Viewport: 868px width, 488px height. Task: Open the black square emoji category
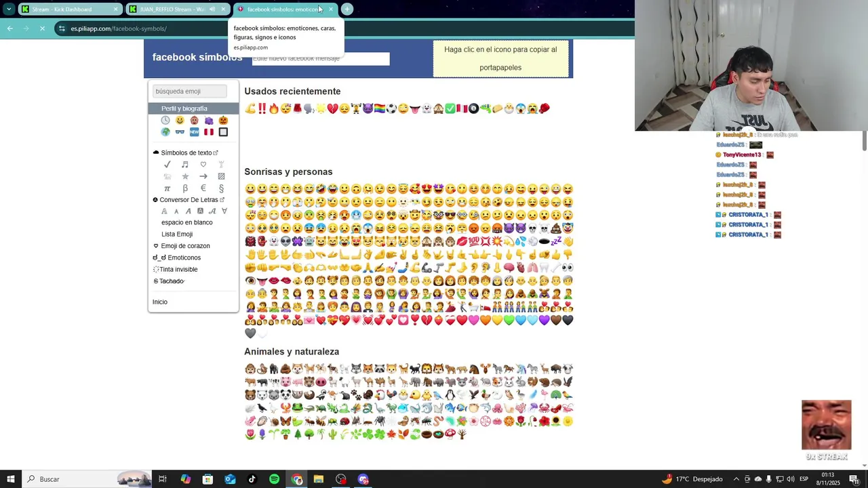223,132
